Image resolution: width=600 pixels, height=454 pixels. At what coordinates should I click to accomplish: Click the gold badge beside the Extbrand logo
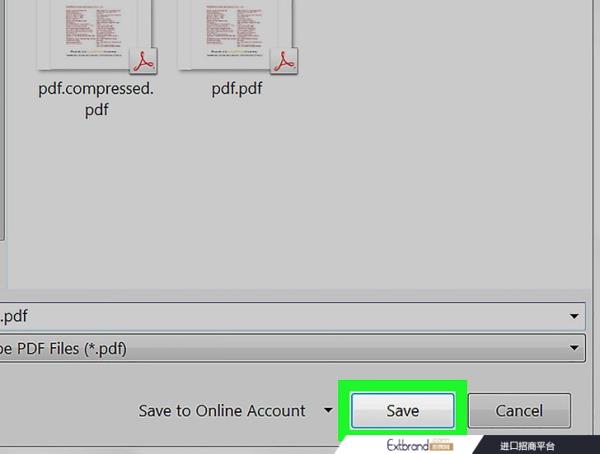coord(441,446)
